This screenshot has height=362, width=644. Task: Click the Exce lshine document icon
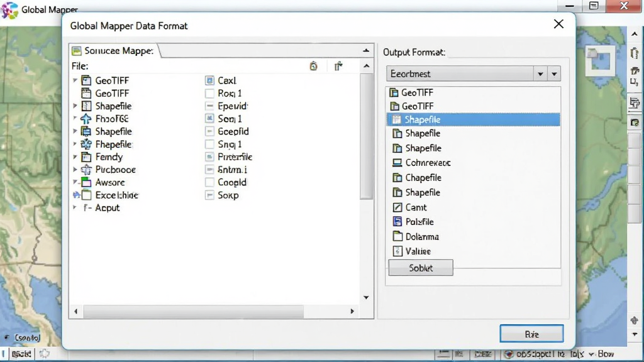86,195
